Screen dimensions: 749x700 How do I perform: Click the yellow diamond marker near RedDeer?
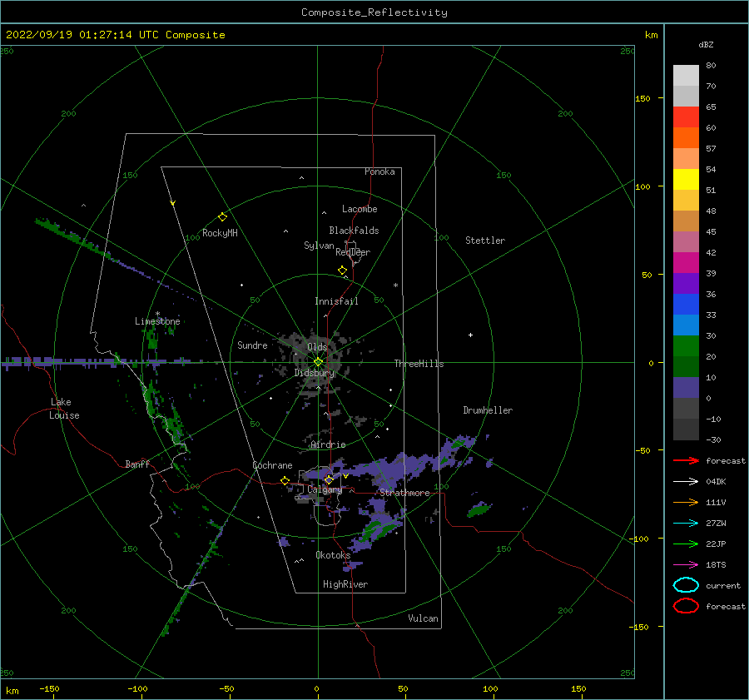pos(342,271)
